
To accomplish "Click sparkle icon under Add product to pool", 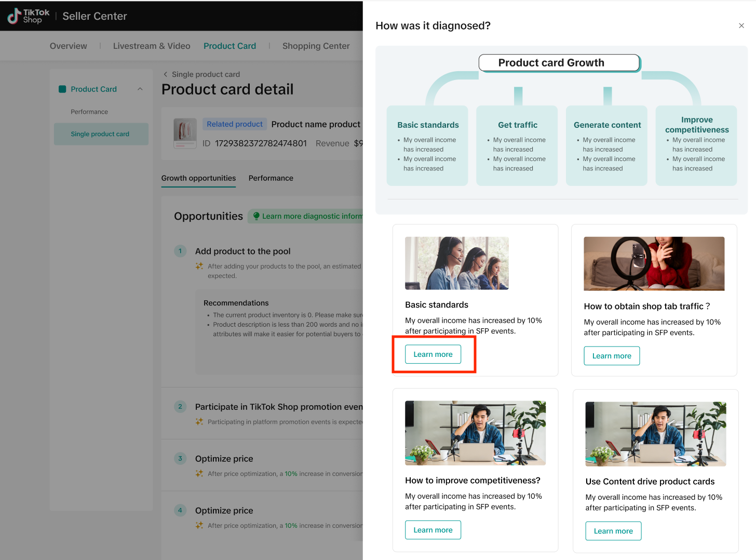I will point(199,266).
